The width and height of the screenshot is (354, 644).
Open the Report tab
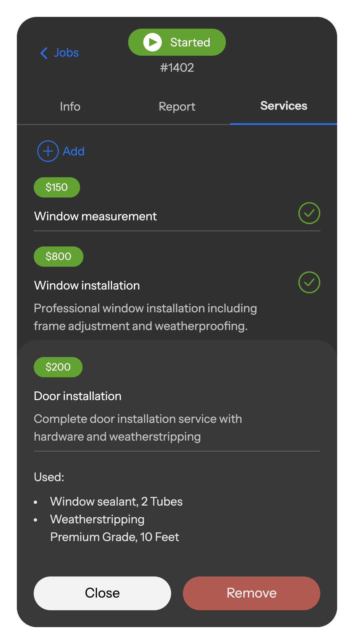(x=177, y=107)
